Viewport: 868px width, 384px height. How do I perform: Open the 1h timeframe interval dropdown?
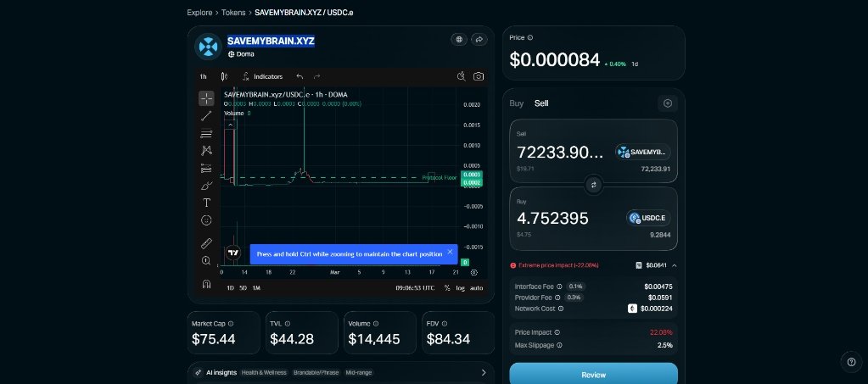203,76
